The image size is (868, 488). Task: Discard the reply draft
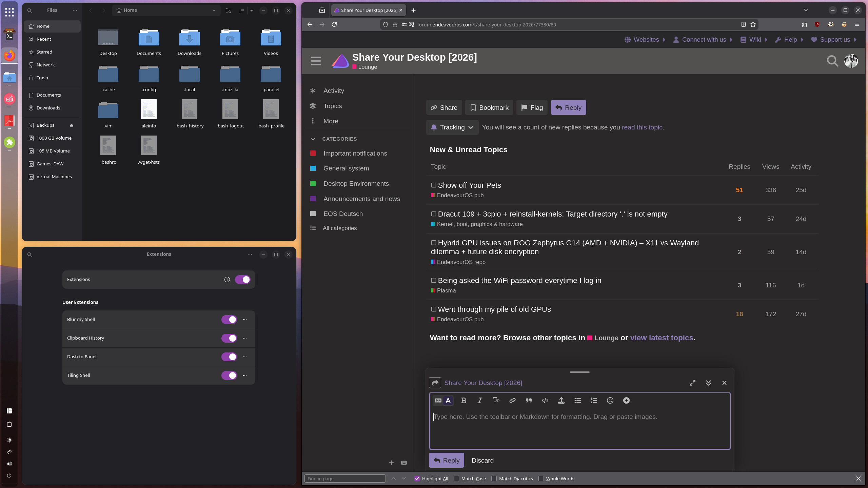pos(482,460)
